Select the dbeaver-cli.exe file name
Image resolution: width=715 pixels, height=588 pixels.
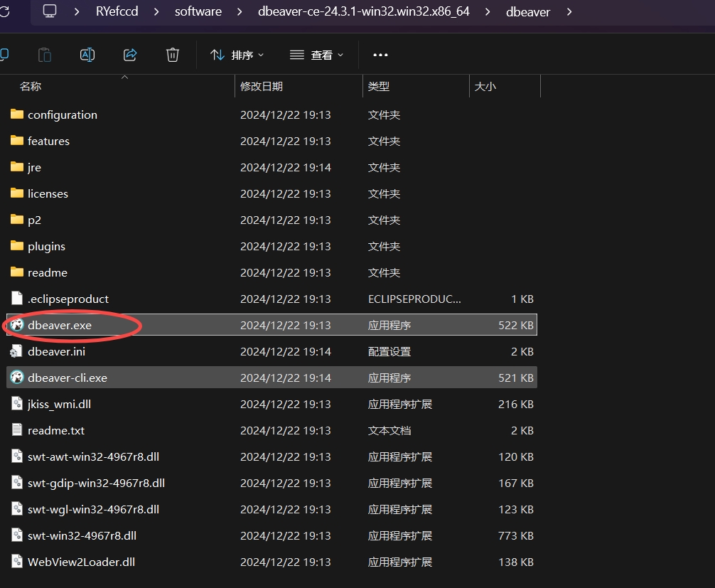tap(68, 378)
